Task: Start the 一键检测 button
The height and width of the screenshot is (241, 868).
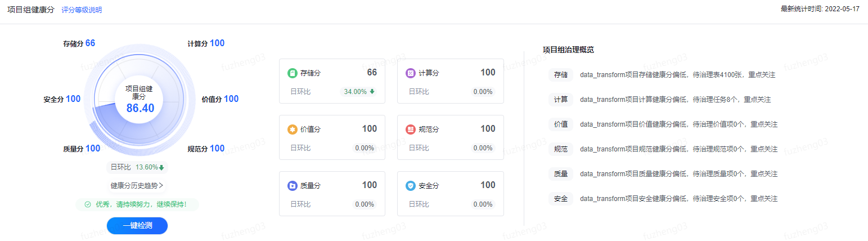Action: tap(137, 225)
